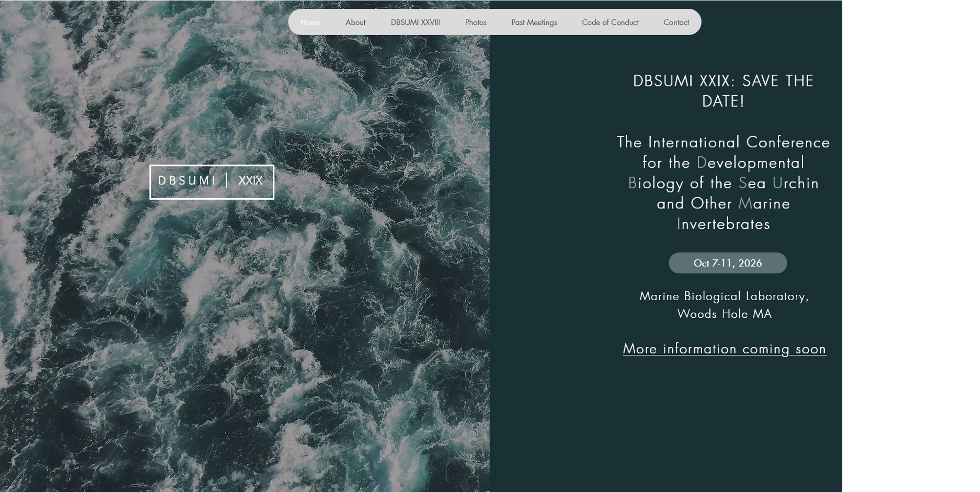The image size is (980, 492).
Task: Click the Woods Hole MA location text
Action: (724, 314)
